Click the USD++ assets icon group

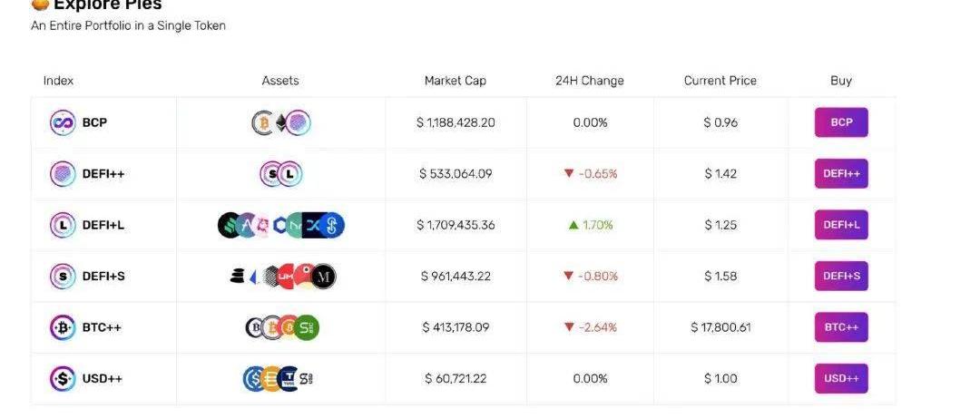279,378
